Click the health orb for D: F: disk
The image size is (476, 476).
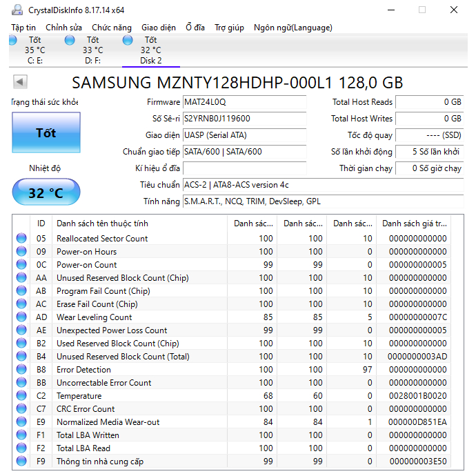tap(70, 41)
